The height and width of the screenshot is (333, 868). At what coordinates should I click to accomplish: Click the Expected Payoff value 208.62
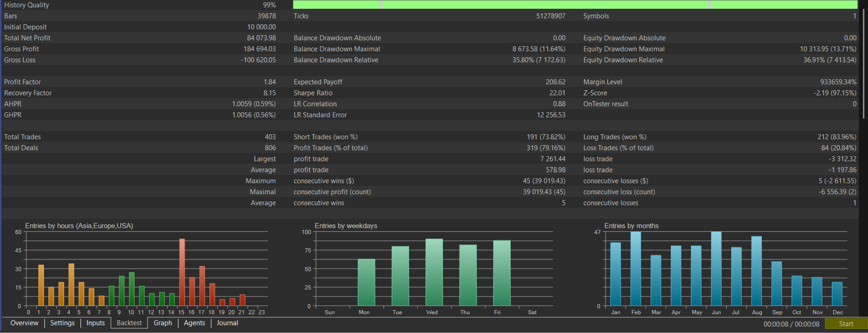tap(555, 82)
